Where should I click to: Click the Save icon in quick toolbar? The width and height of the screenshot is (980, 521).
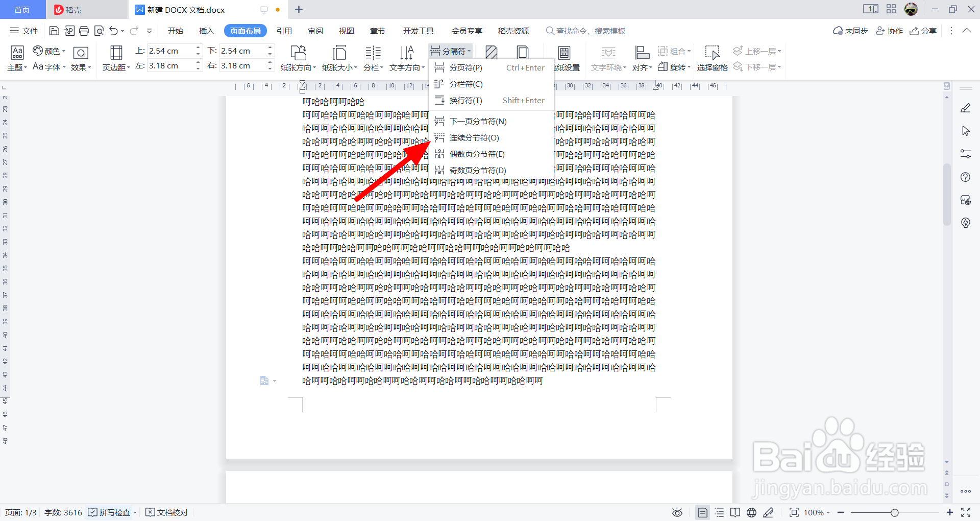pyautogui.click(x=54, y=31)
